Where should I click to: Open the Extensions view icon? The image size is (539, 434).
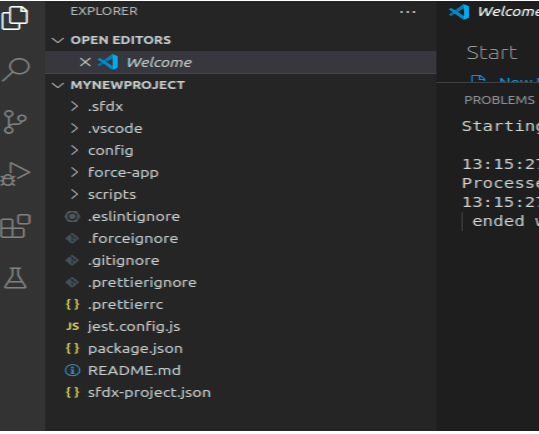coord(16,226)
